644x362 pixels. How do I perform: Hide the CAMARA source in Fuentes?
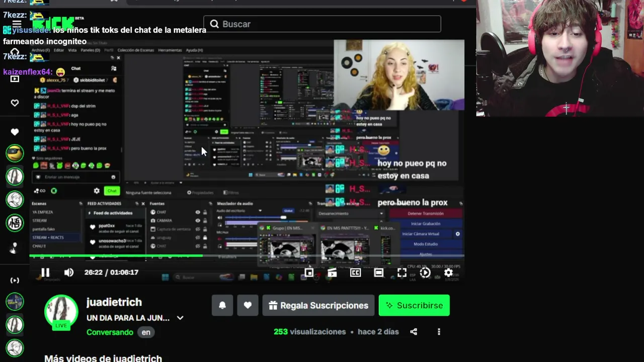tap(198, 221)
